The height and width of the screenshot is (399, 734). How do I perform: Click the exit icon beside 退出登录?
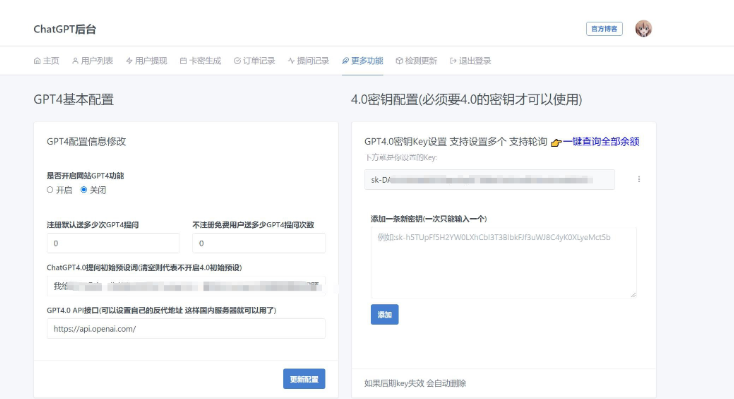pyautogui.click(x=453, y=61)
